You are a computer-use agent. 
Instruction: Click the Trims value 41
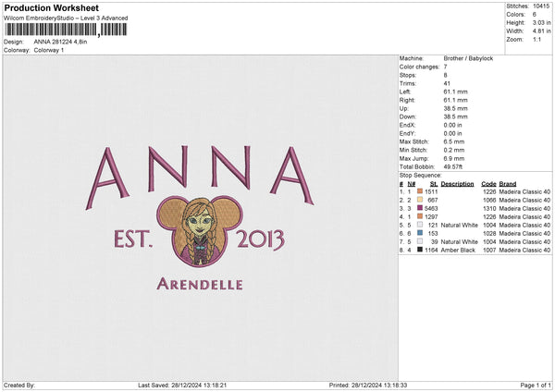(447, 83)
